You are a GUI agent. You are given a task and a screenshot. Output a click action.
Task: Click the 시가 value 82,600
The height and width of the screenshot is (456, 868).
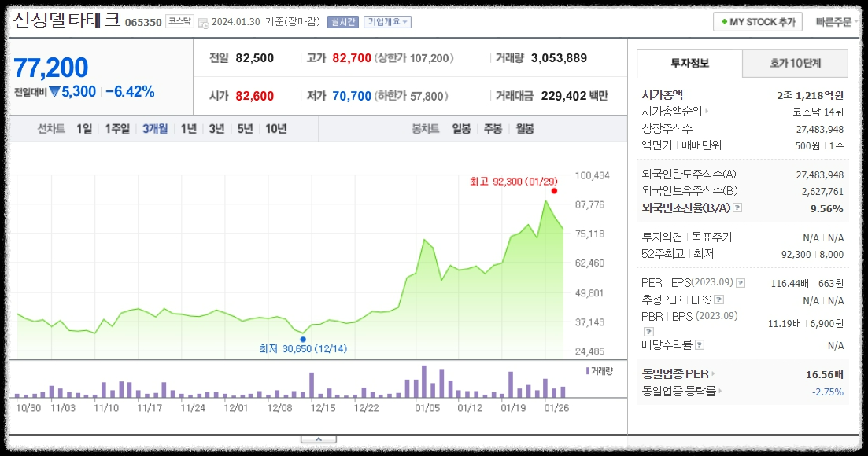click(x=255, y=96)
